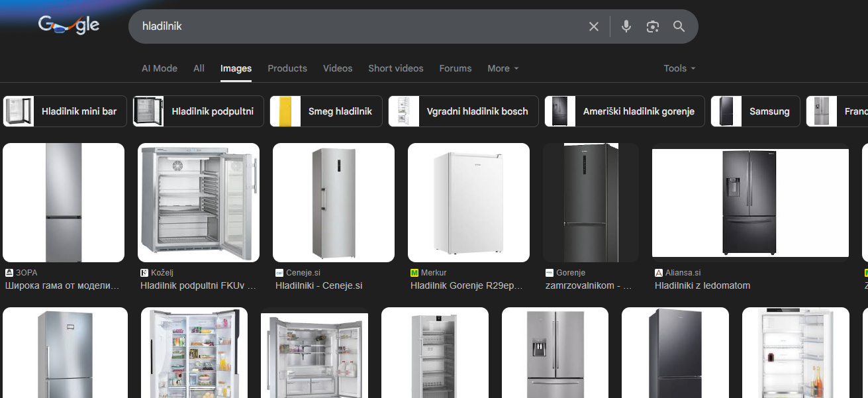Image resolution: width=868 pixels, height=398 pixels.
Task: Click the Merkur source favicon
Action: 414,273
